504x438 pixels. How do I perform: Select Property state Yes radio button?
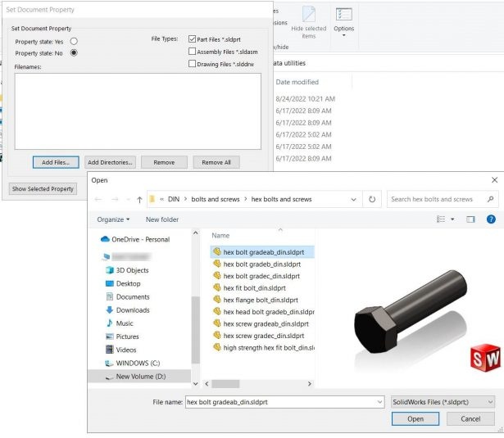coord(74,40)
